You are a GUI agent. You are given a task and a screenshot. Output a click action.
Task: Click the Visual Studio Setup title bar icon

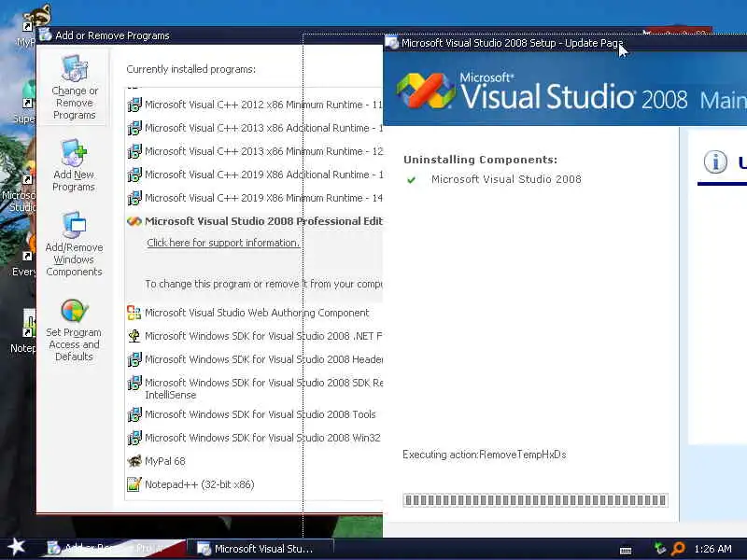[x=391, y=43]
